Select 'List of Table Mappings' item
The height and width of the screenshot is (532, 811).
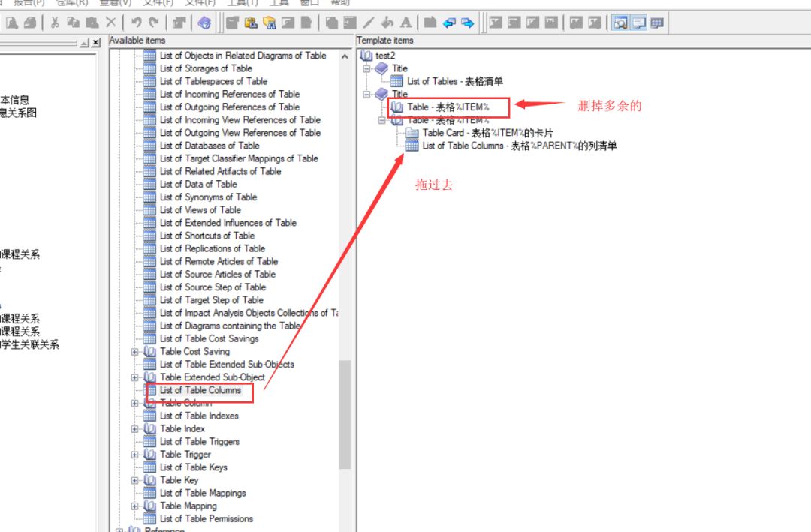coord(203,493)
